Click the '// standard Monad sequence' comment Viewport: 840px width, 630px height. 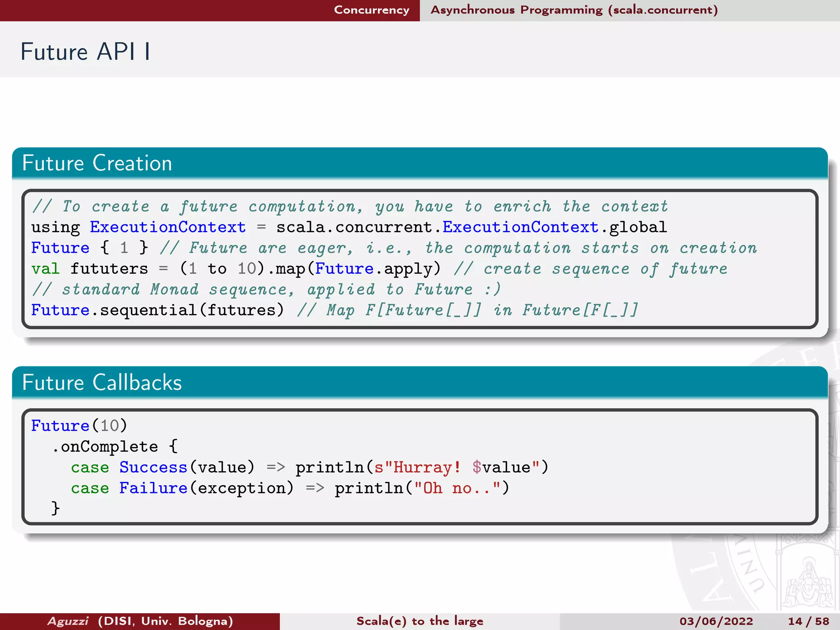click(266, 290)
